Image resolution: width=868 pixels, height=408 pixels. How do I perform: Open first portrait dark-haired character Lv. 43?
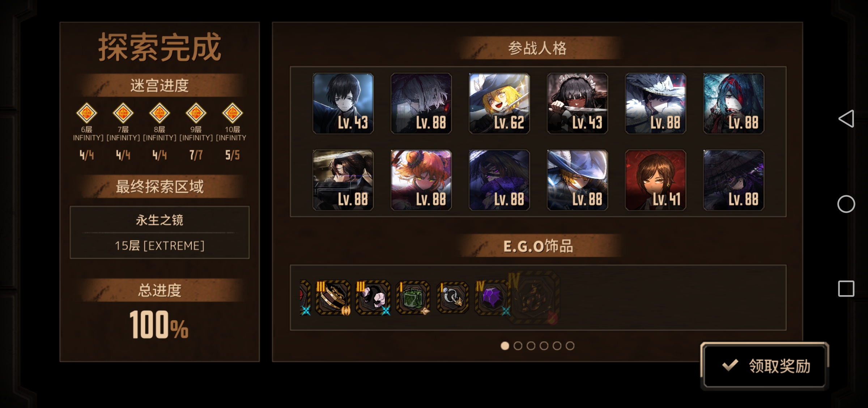click(x=343, y=103)
